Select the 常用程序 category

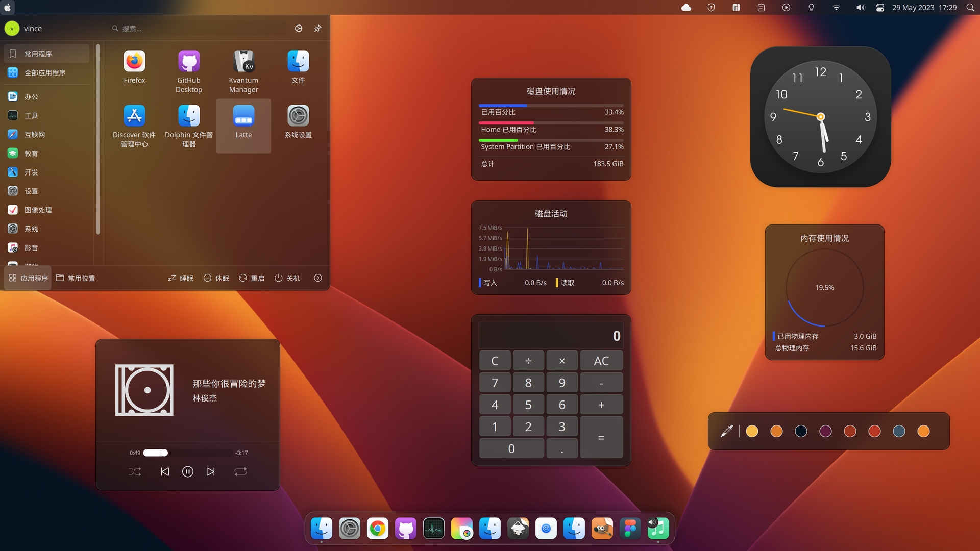[x=46, y=54]
